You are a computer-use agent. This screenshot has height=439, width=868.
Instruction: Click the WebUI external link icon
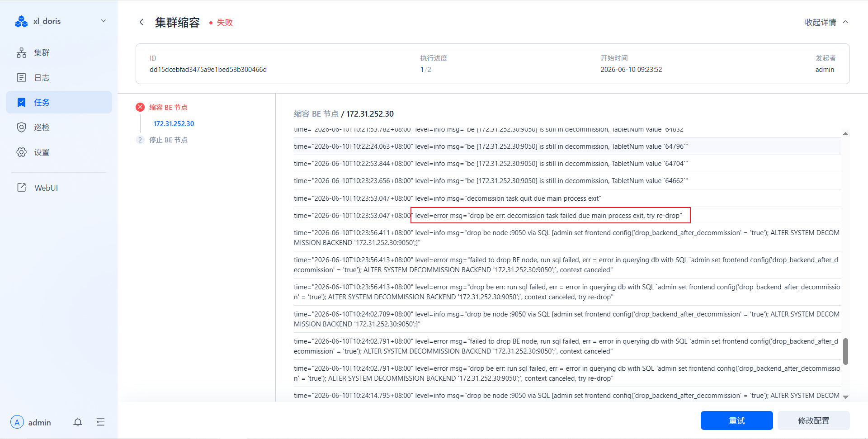point(21,188)
